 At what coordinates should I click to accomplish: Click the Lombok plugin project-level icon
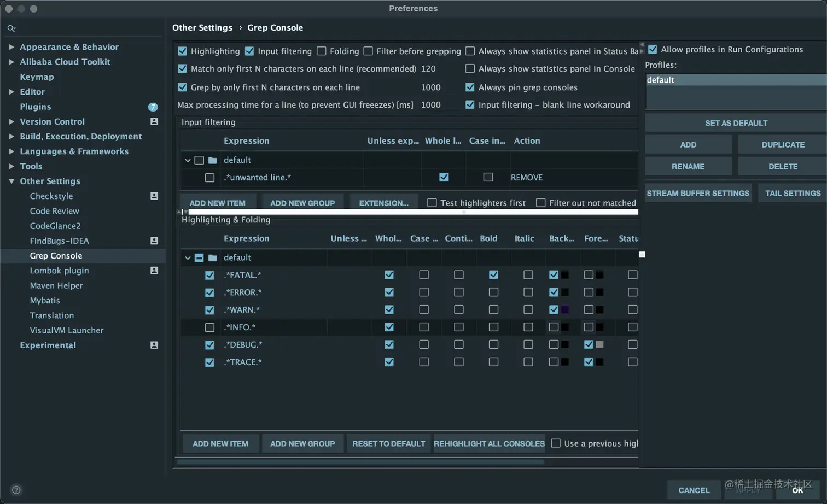154,271
